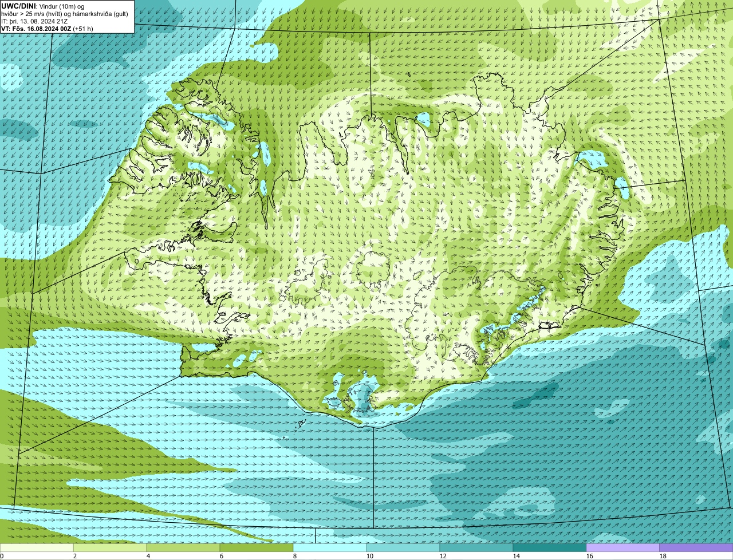
Task: Click the '12' label on the wind scale
Action: coord(443,556)
